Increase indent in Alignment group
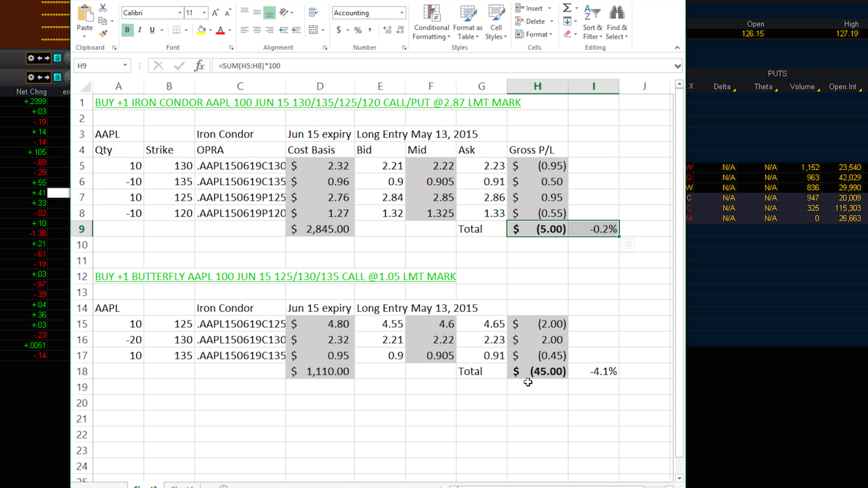Image resolution: width=868 pixels, height=488 pixels. [x=298, y=30]
